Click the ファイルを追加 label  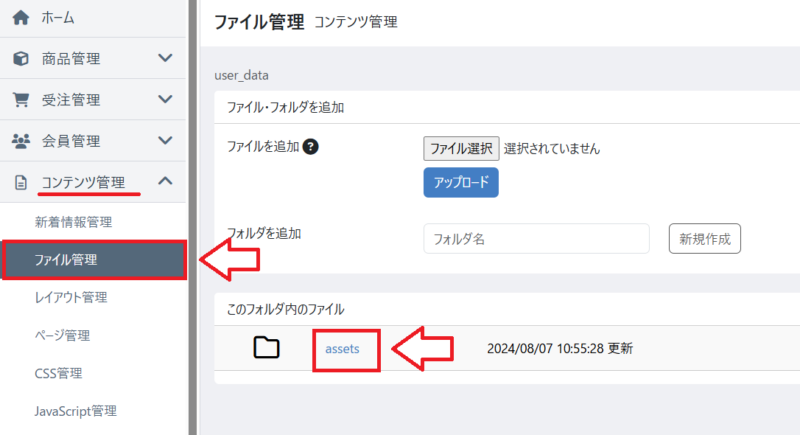263,147
